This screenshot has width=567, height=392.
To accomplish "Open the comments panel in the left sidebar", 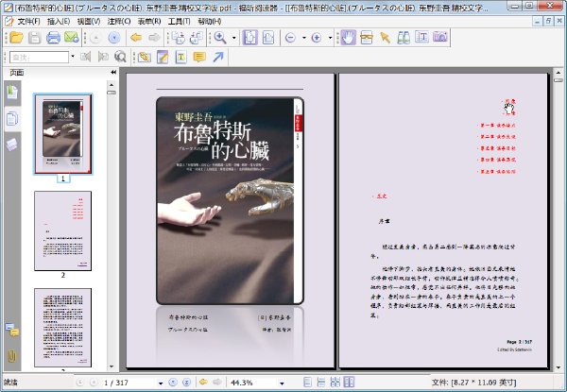I will coord(12,330).
